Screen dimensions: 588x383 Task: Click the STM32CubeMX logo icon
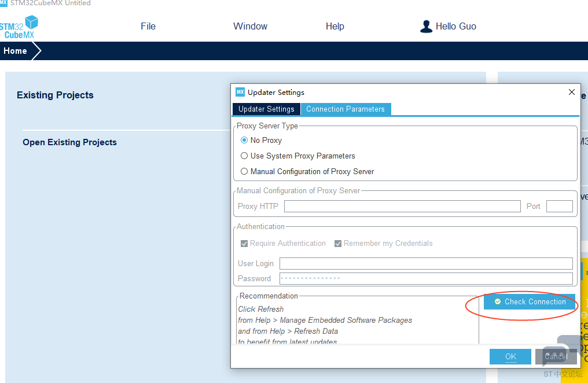tap(19, 27)
